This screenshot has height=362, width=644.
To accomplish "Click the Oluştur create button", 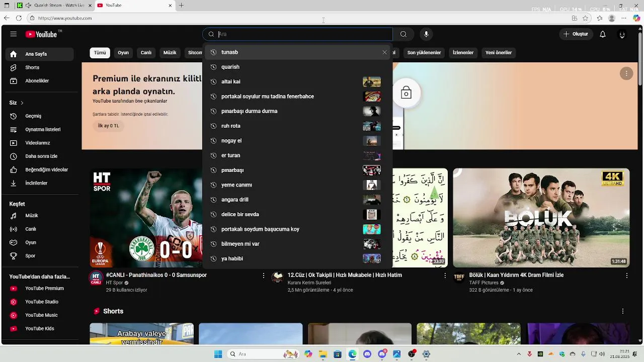I will [576, 34].
